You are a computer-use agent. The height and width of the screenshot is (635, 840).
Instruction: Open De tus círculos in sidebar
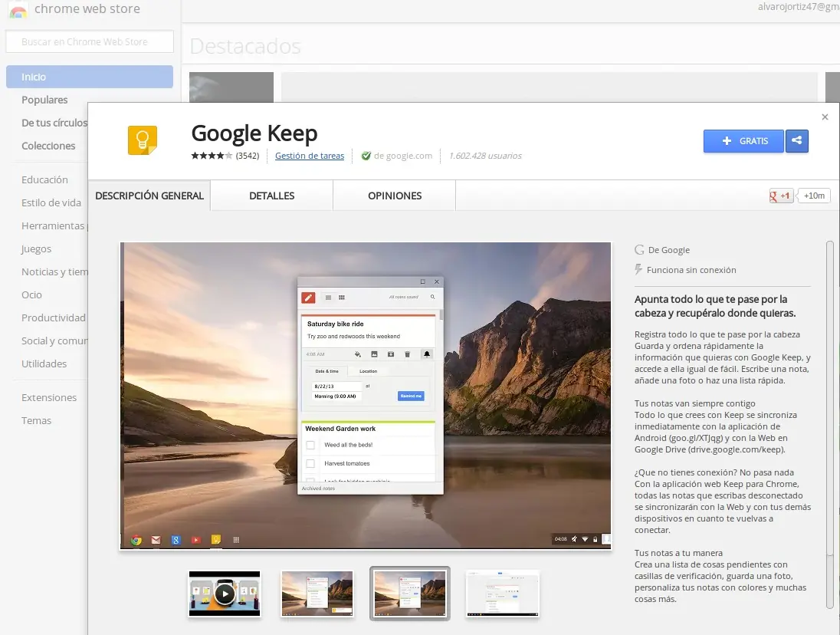(54, 123)
